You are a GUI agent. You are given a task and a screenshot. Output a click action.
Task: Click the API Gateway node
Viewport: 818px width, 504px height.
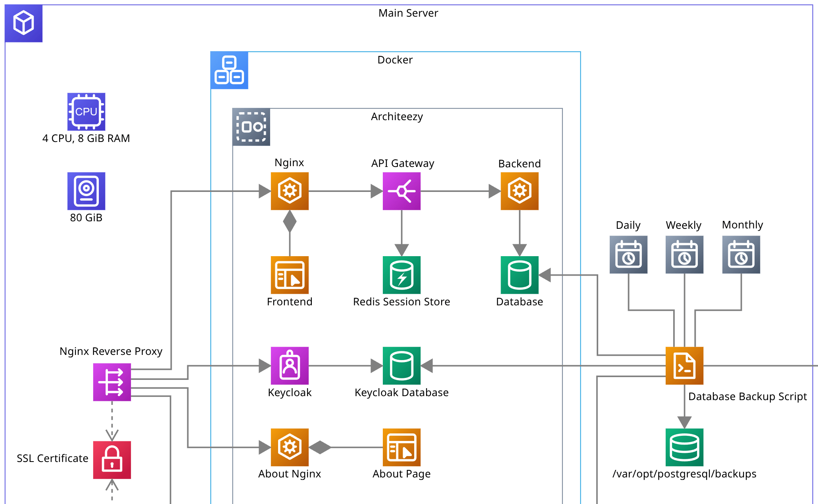(x=401, y=190)
